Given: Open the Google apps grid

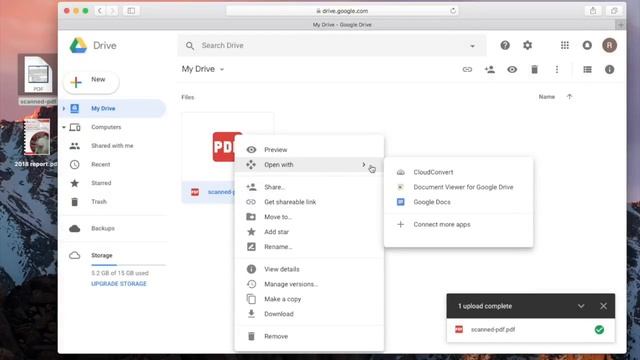Looking at the screenshot, I should (564, 45).
